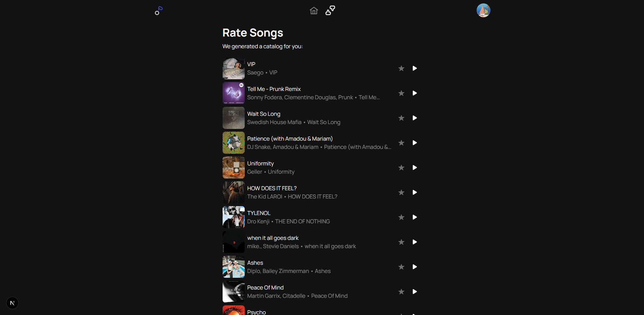Image resolution: width=644 pixels, height=315 pixels.
Task: Star Patience (with Amadou & Mariam)
Action: point(401,143)
